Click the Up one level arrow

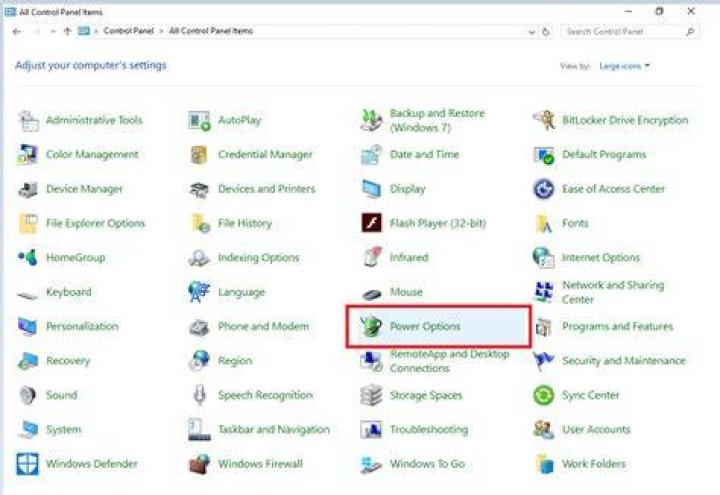point(67,32)
